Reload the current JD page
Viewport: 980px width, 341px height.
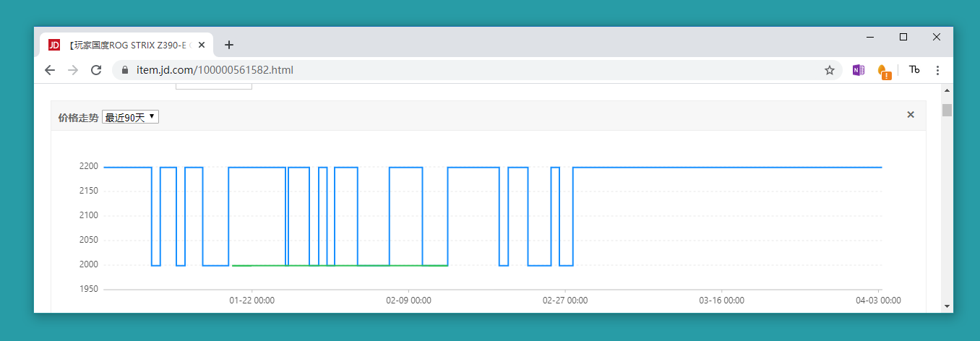tap(95, 70)
